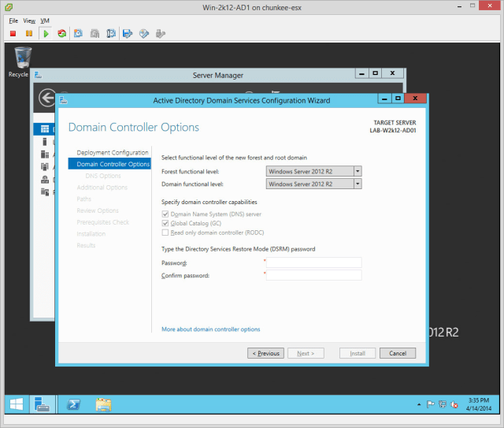Click the orange Suspend VM toolbar icon
The width and height of the screenshot is (504, 428).
click(x=29, y=33)
